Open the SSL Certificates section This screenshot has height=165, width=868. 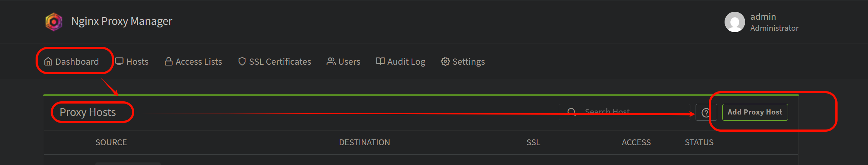[x=274, y=61]
